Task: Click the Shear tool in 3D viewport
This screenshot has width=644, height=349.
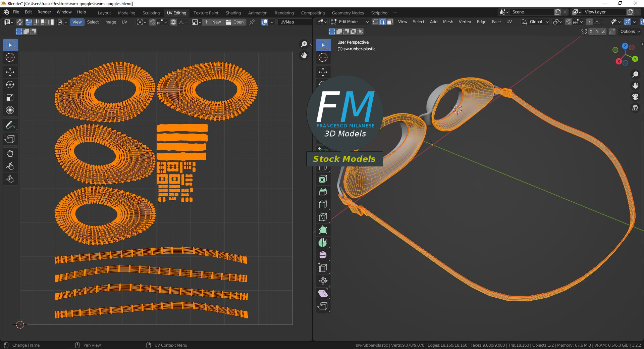Action: point(323,294)
